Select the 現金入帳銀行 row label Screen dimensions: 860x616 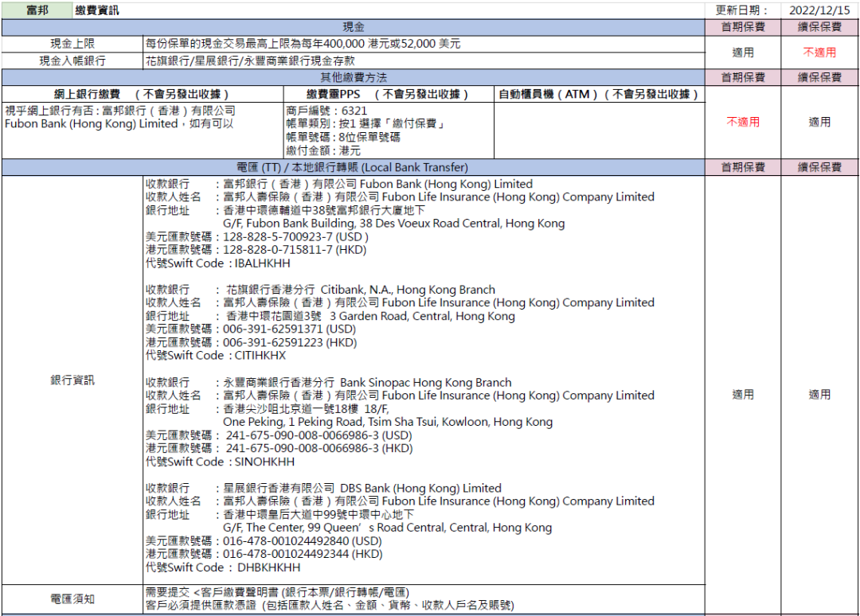coord(72,60)
